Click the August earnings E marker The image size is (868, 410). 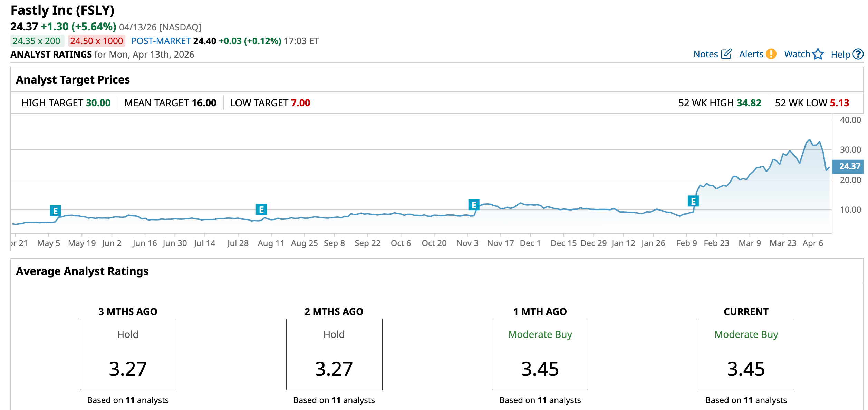point(261,209)
